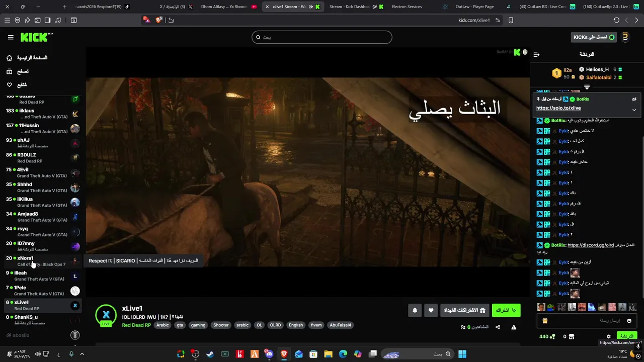
Task: Open xNora1 channel in sidebar
Action: coord(42,261)
